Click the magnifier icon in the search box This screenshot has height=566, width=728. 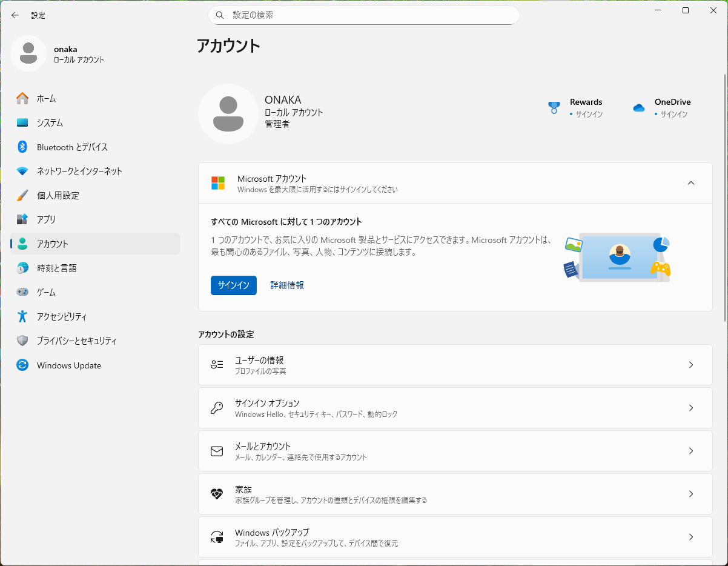point(220,15)
